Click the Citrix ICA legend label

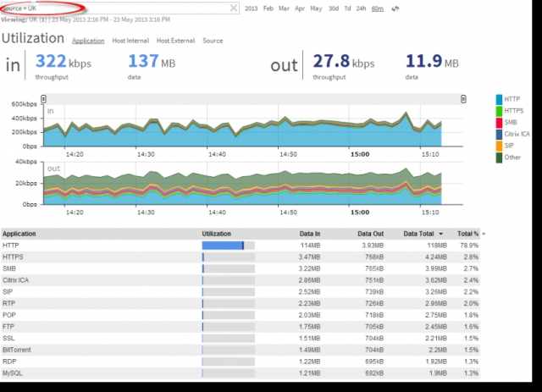[517, 134]
